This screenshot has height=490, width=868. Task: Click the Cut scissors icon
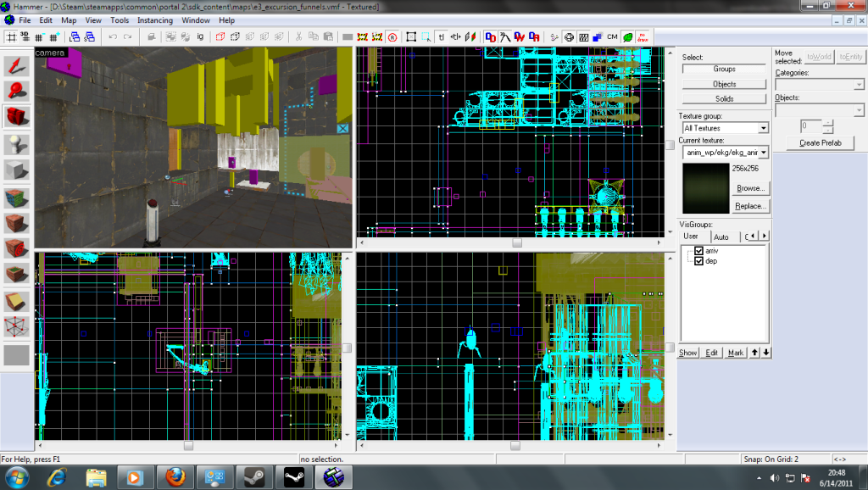click(x=298, y=37)
